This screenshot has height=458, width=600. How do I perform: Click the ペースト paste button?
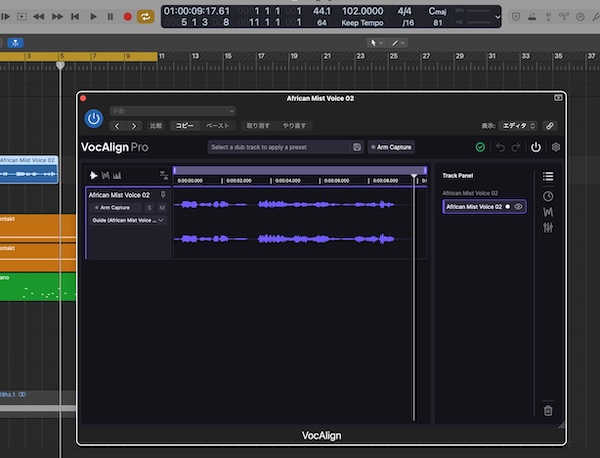(217, 126)
